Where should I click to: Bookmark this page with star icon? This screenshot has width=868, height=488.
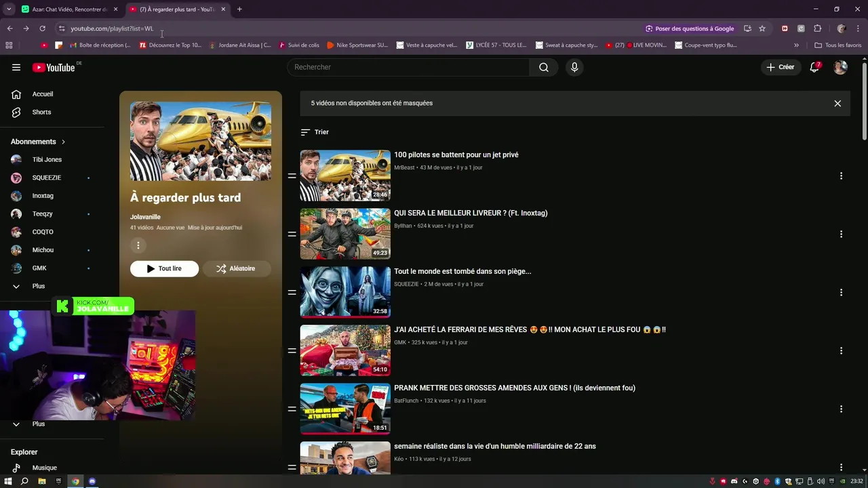tap(762, 28)
